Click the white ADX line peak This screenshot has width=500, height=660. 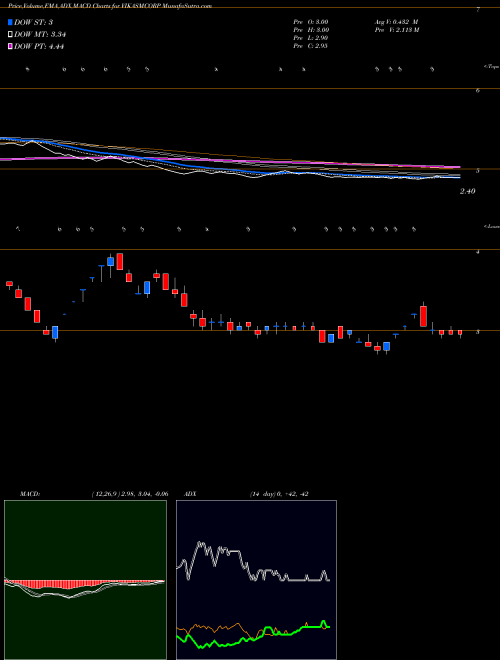(x=200, y=544)
